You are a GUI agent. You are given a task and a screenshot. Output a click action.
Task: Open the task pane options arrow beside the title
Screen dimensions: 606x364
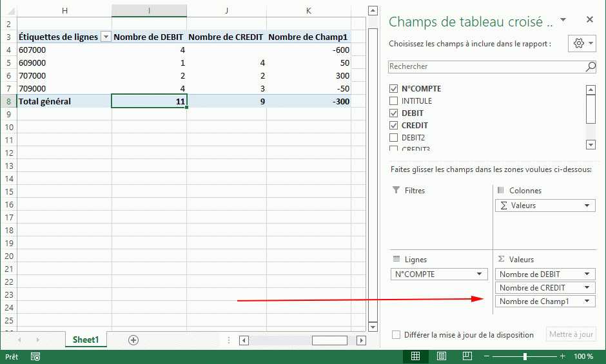click(x=563, y=20)
